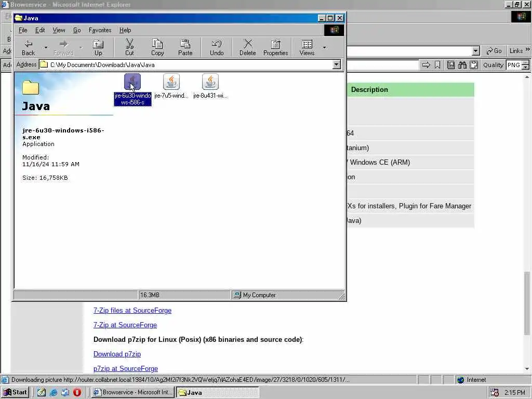Click the Download p7zip link
Image resolution: width=532 pixels, height=399 pixels.
[x=117, y=354]
